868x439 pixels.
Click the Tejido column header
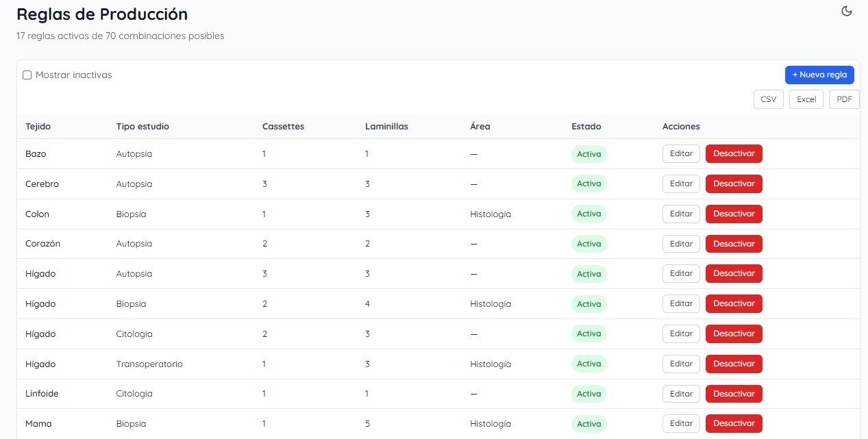tap(38, 127)
